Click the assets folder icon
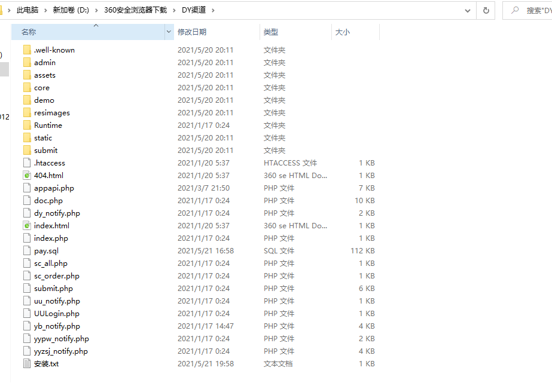Image resolution: width=552 pixels, height=392 pixels. [27, 75]
